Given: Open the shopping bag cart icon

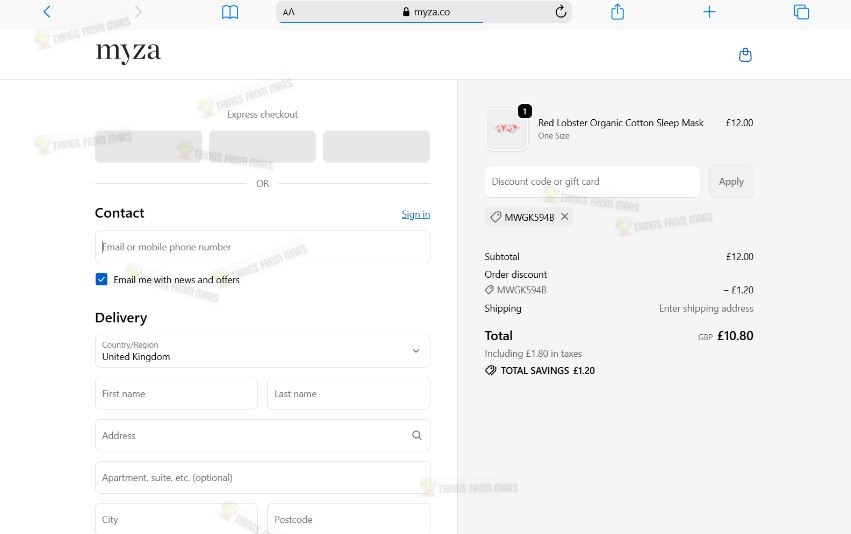Looking at the screenshot, I should [x=745, y=55].
